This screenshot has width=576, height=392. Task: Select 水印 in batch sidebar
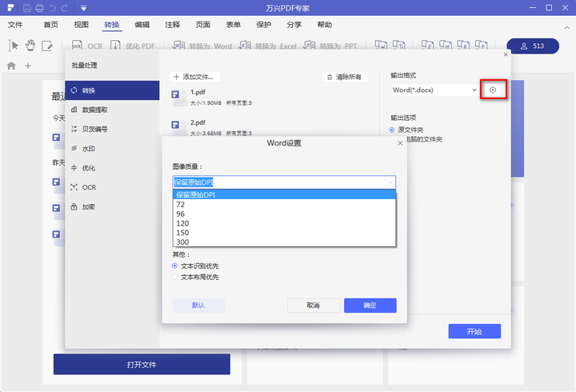pyautogui.click(x=112, y=149)
